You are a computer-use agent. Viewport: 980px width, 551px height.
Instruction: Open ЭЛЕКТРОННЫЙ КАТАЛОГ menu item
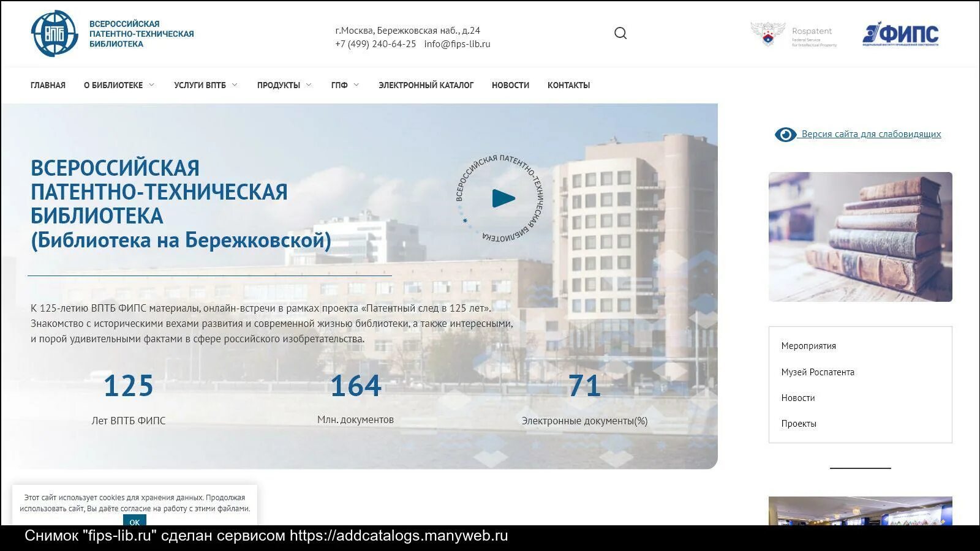[426, 85]
